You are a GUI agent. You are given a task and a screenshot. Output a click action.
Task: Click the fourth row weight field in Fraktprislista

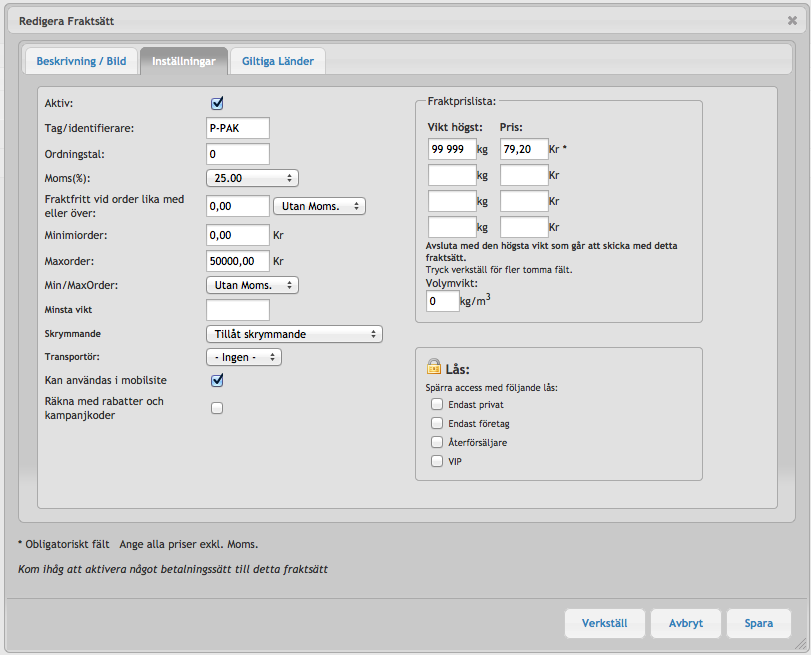(x=452, y=227)
